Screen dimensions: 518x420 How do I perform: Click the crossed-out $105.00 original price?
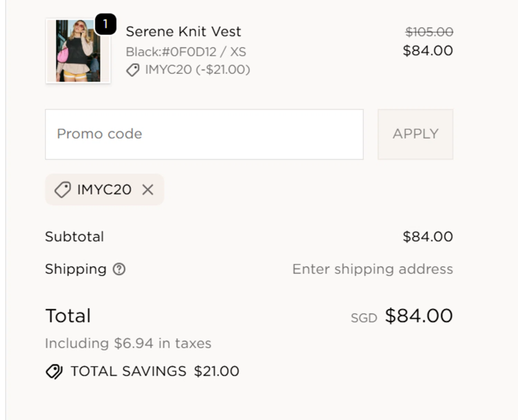click(429, 31)
